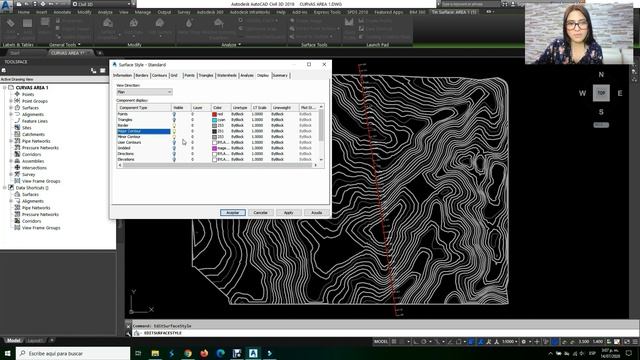
Task: Open File Explorer from the taskbar
Action: pyautogui.click(x=155, y=353)
